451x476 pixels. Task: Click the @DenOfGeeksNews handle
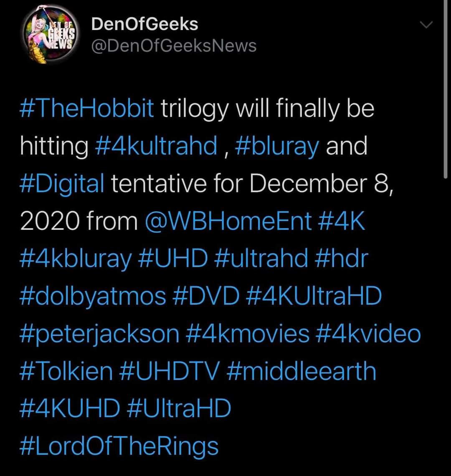(x=174, y=46)
